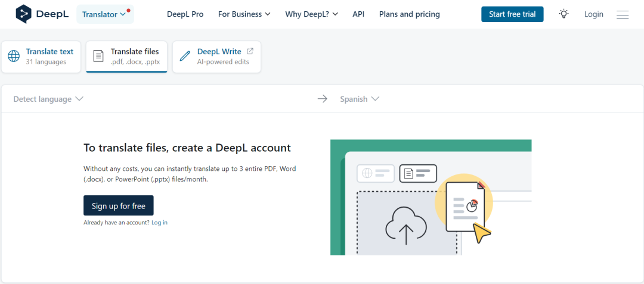Click the external link icon beside DeepL Write

pyautogui.click(x=250, y=52)
